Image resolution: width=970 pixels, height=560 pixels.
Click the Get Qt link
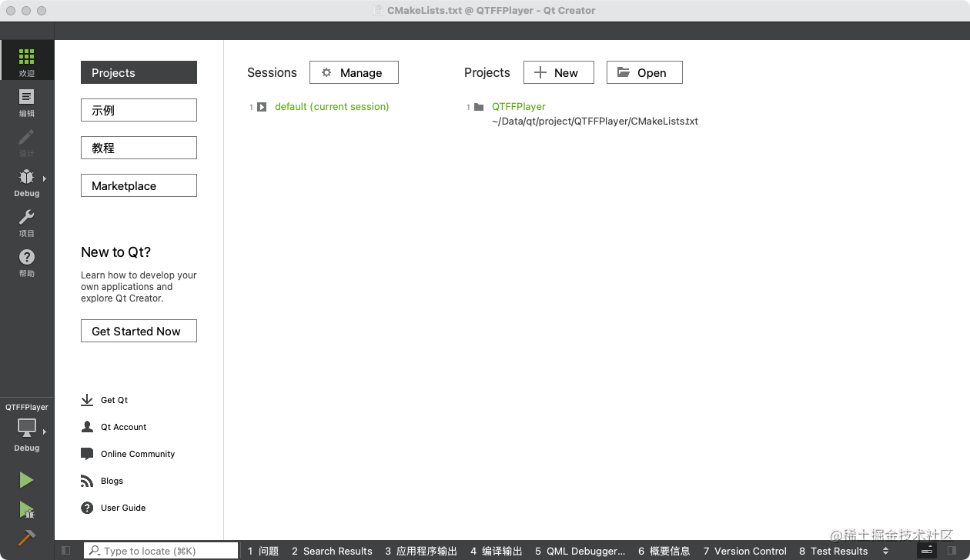(x=114, y=400)
